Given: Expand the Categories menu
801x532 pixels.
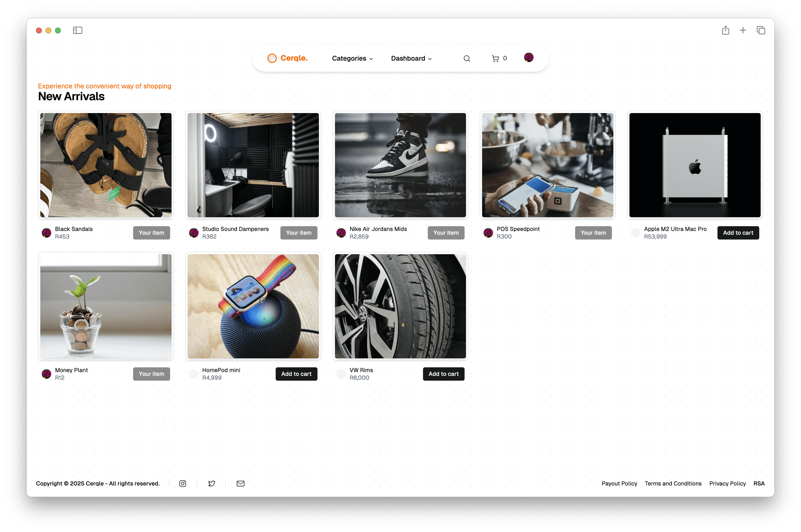Looking at the screenshot, I should [352, 58].
